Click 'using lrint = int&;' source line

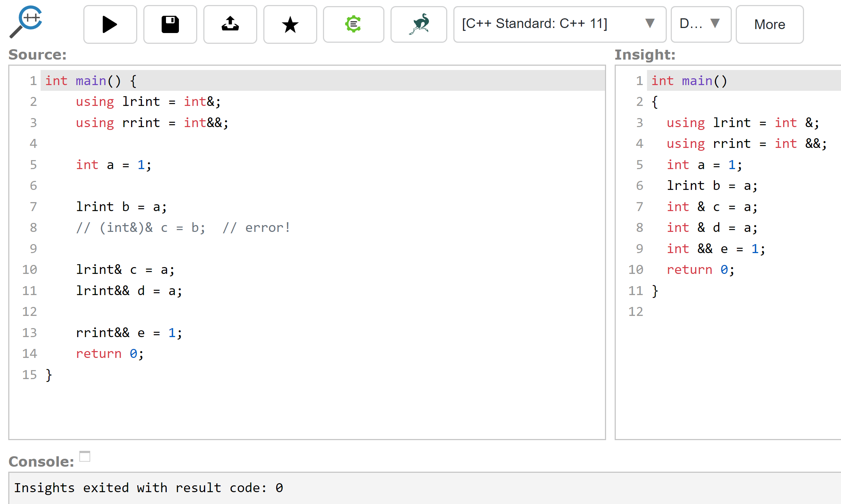click(x=148, y=102)
